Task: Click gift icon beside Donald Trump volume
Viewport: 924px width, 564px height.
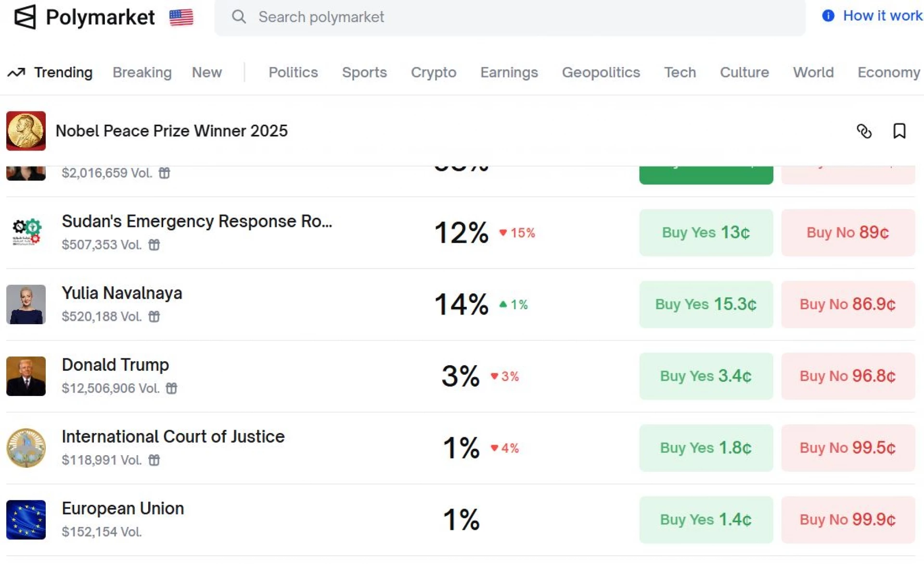Action: 171,388
